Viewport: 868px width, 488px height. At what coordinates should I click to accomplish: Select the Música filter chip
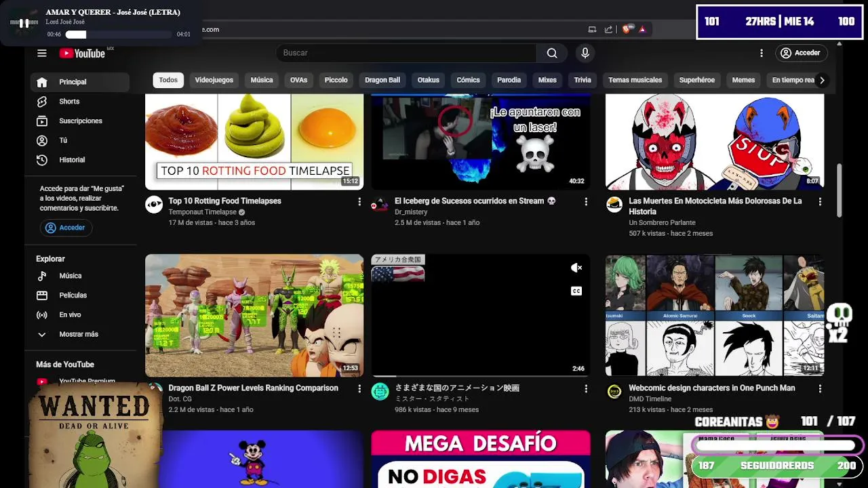[262, 80]
